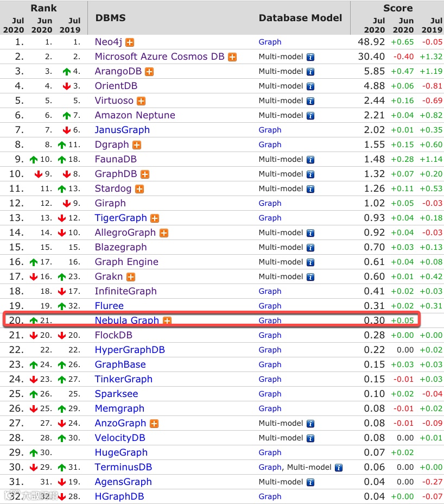Open the Graph Engine link
This screenshot has height=504, width=444.
(126, 262)
